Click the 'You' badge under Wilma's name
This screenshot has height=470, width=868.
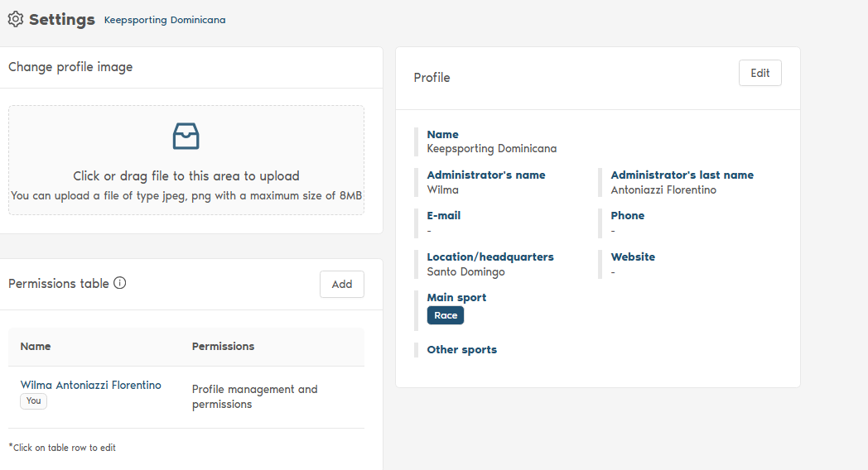pos(34,400)
